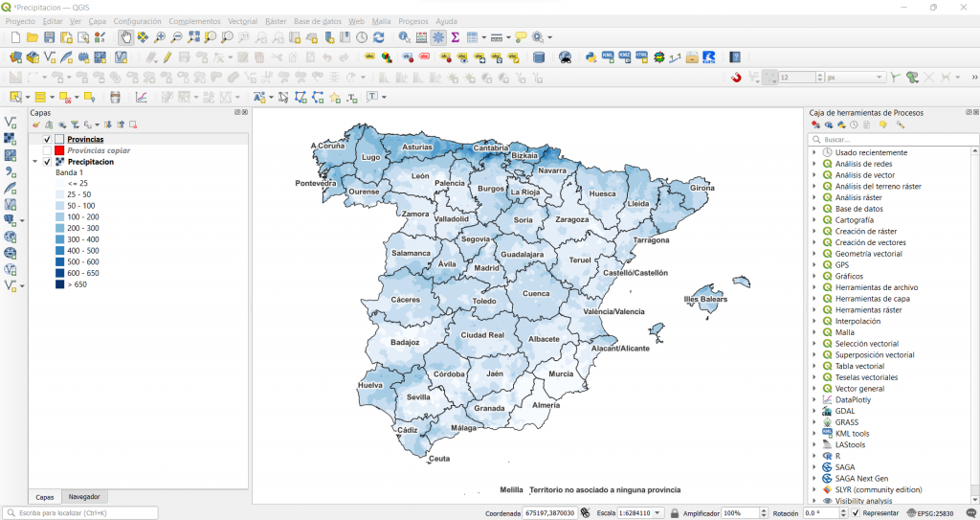This screenshot has width=980, height=520.
Task: Click the red Provincias copiar color swatch
Action: (x=59, y=150)
